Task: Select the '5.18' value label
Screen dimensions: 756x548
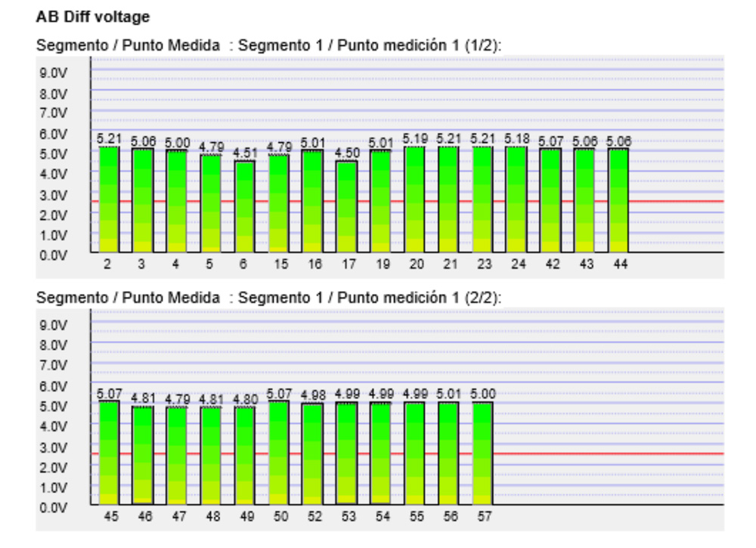Action: [x=516, y=139]
